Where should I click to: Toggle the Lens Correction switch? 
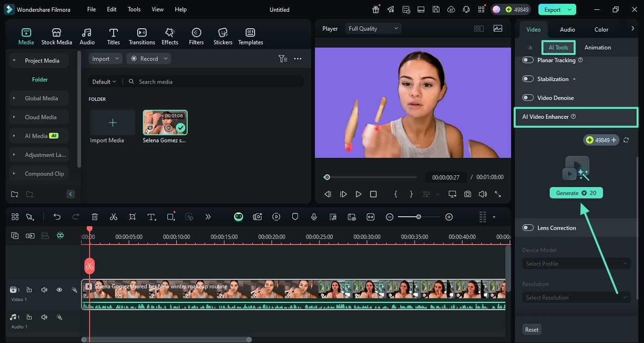click(x=528, y=228)
